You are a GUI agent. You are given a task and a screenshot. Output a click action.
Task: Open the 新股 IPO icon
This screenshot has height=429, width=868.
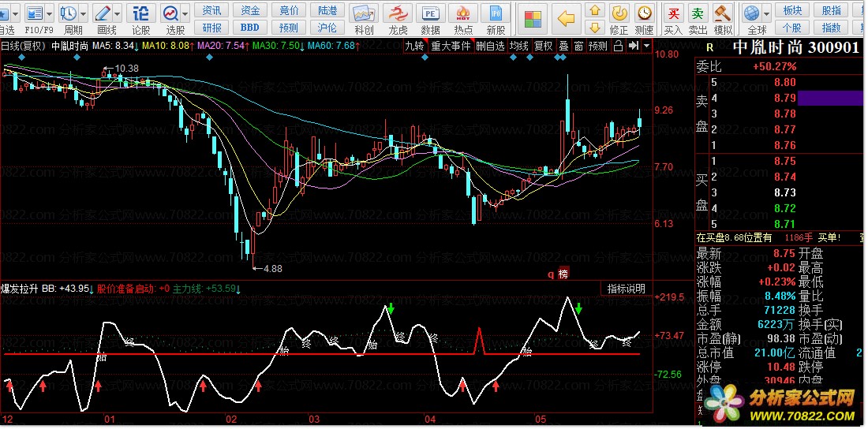[x=496, y=13]
